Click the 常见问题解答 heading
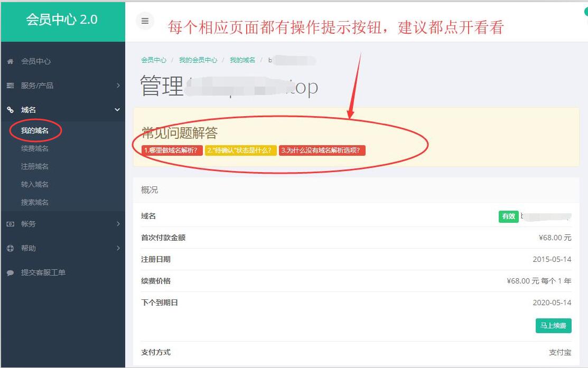 [x=180, y=133]
